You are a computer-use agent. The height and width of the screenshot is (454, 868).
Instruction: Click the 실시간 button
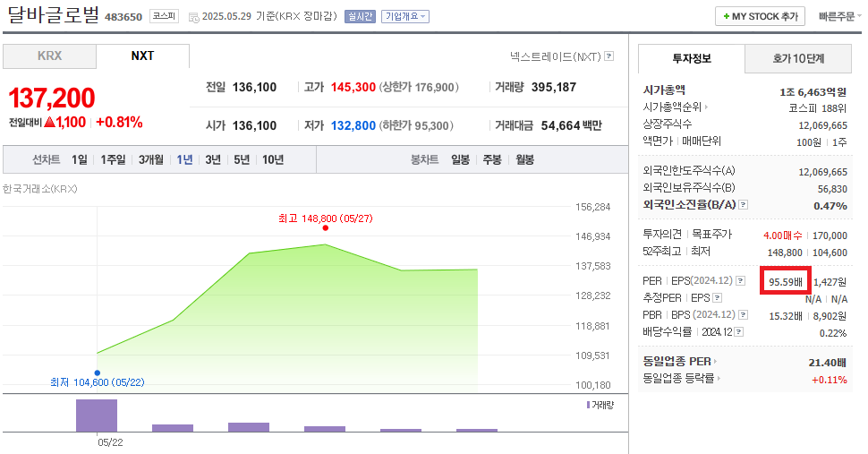click(360, 17)
